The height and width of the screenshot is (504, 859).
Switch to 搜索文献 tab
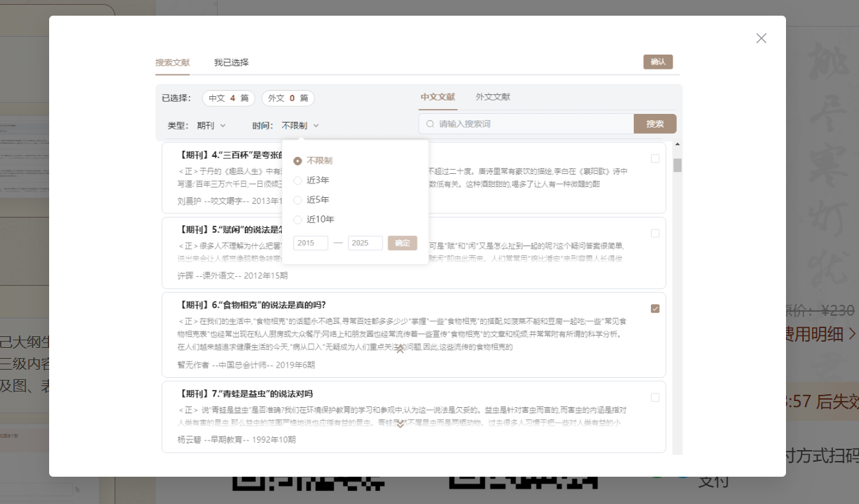(x=173, y=63)
